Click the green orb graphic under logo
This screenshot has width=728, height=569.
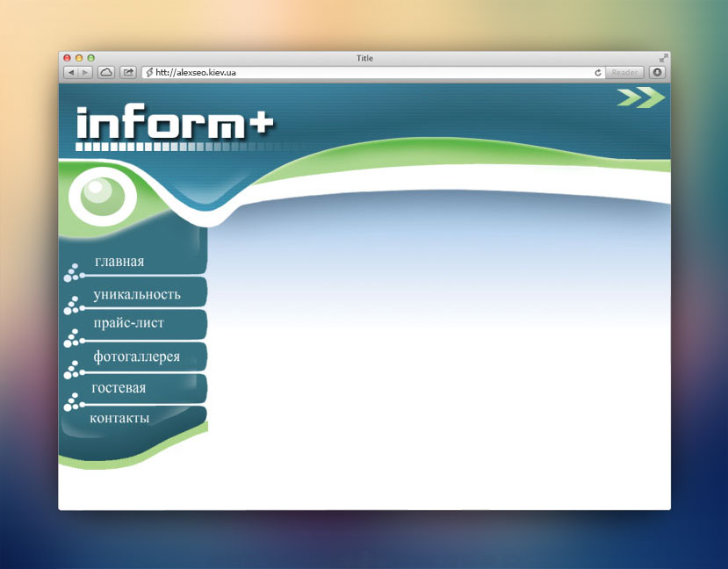click(103, 197)
